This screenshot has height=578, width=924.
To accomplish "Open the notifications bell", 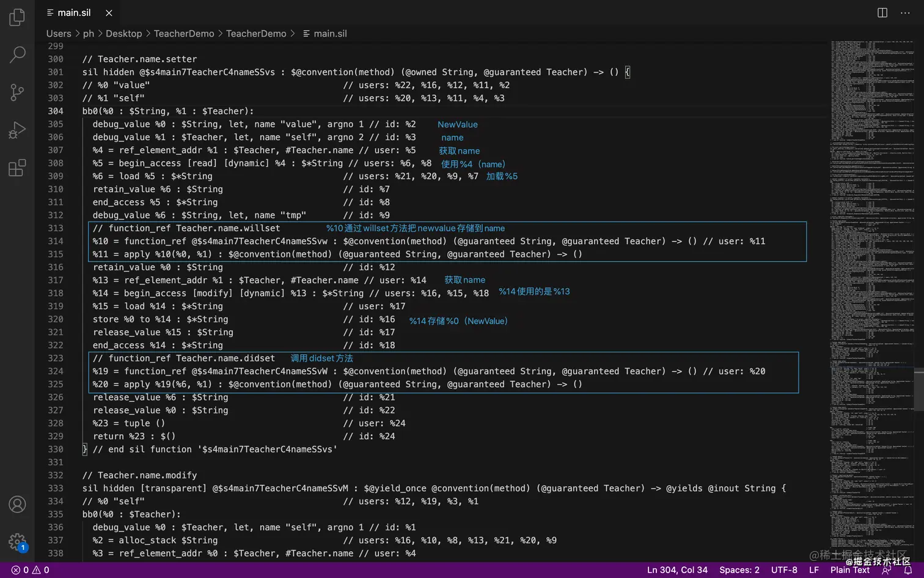I will (908, 570).
